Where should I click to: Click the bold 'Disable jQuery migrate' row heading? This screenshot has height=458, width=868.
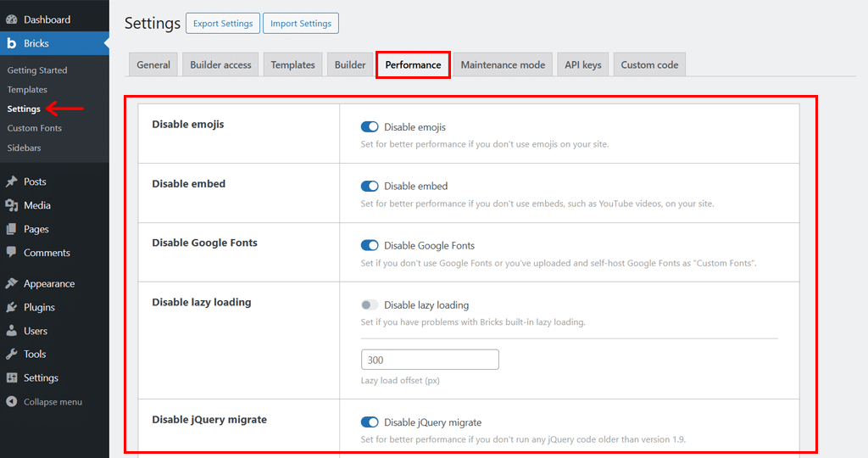pyautogui.click(x=209, y=420)
